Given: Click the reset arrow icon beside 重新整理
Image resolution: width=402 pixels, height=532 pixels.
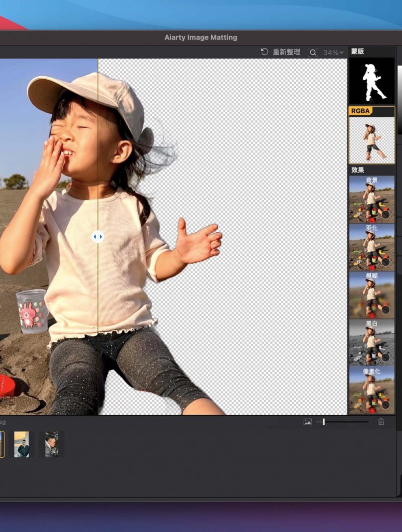Looking at the screenshot, I should pos(264,52).
